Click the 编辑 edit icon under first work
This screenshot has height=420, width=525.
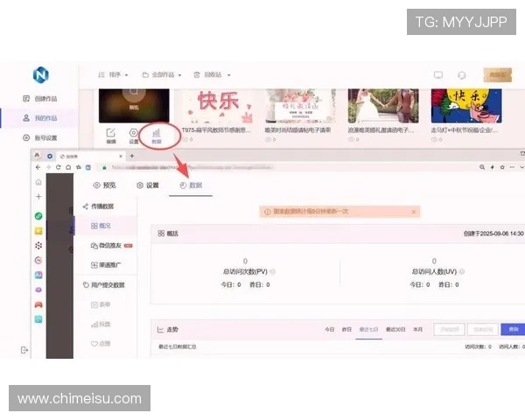(111, 136)
